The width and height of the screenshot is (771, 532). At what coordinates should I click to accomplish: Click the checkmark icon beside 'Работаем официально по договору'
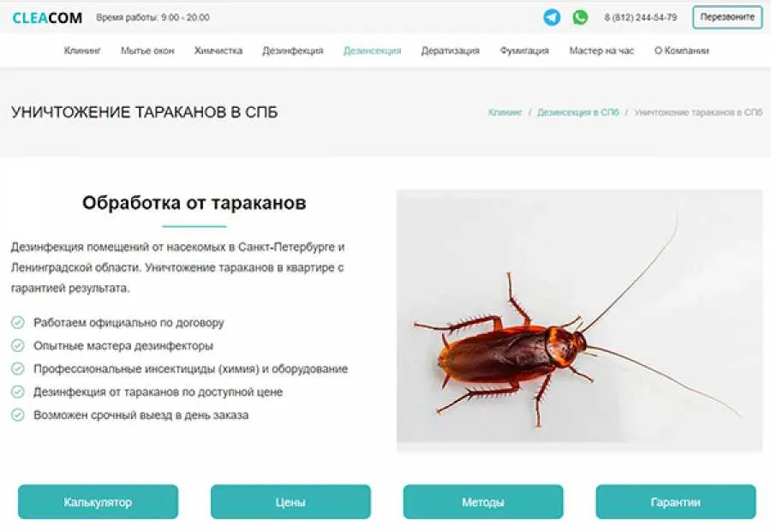coord(18,323)
